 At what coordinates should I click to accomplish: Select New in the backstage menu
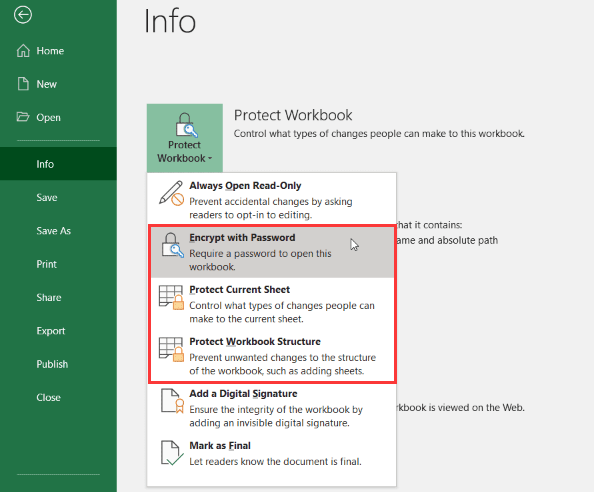(x=58, y=84)
